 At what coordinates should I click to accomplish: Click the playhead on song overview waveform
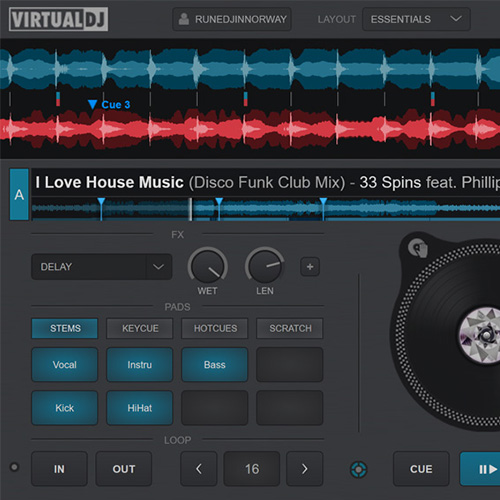[191, 209]
